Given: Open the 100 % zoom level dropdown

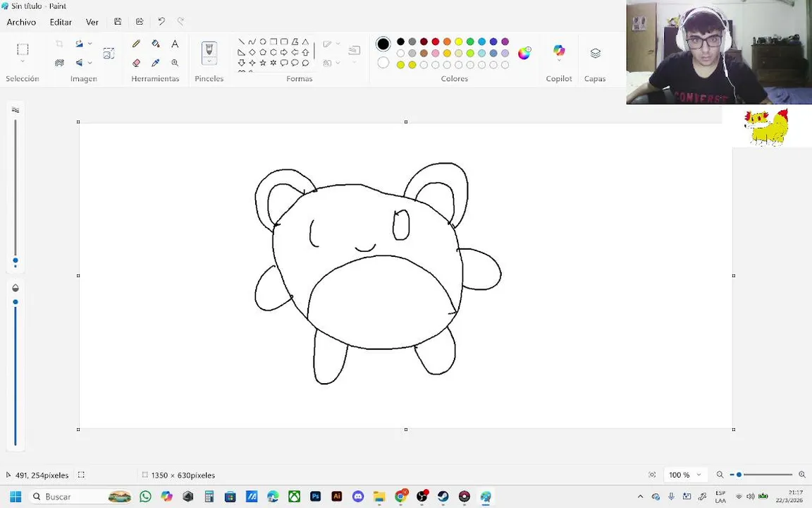Looking at the screenshot, I should (x=685, y=475).
